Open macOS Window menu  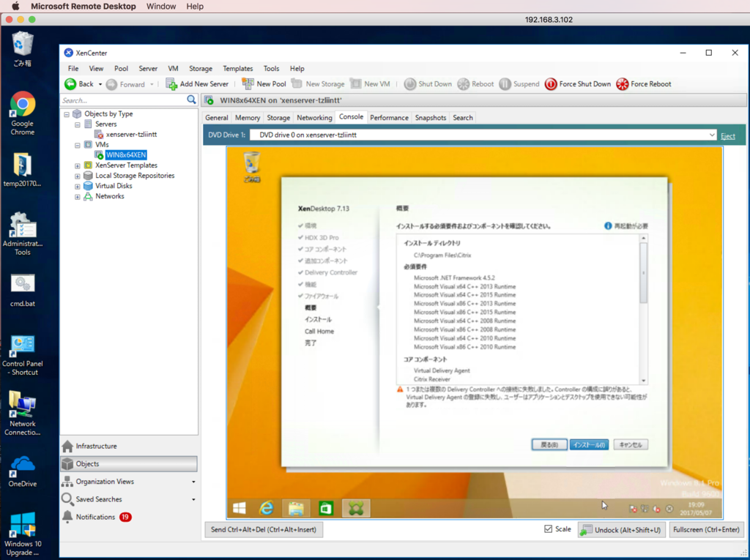click(x=160, y=6)
